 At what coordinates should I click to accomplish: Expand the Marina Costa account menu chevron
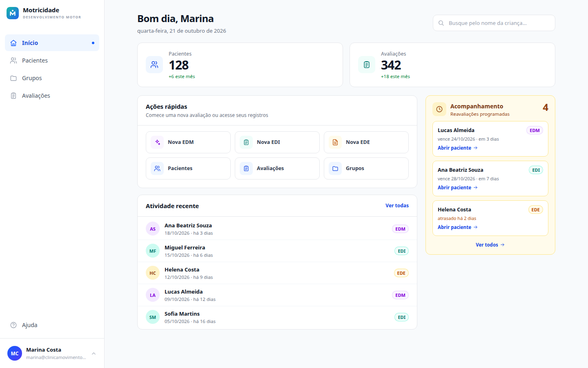click(x=94, y=354)
